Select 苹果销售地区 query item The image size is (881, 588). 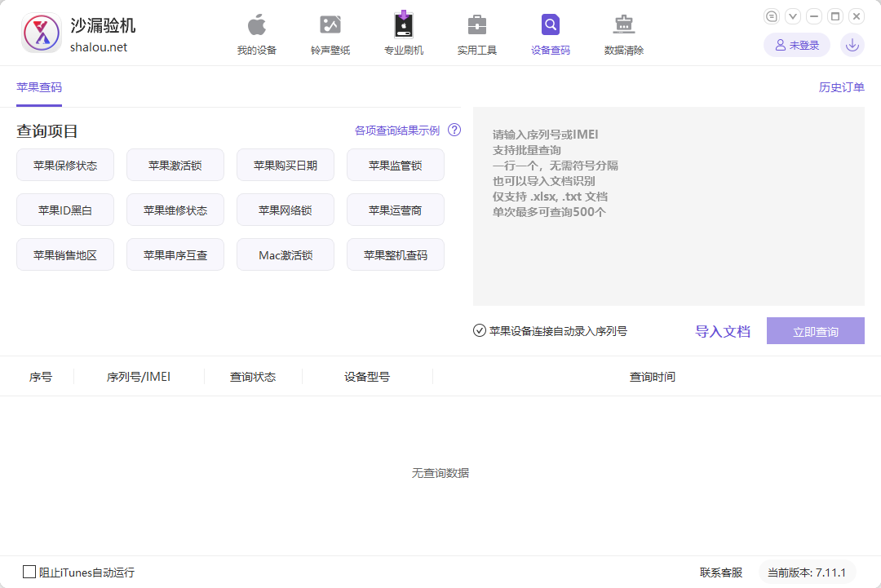(65, 255)
